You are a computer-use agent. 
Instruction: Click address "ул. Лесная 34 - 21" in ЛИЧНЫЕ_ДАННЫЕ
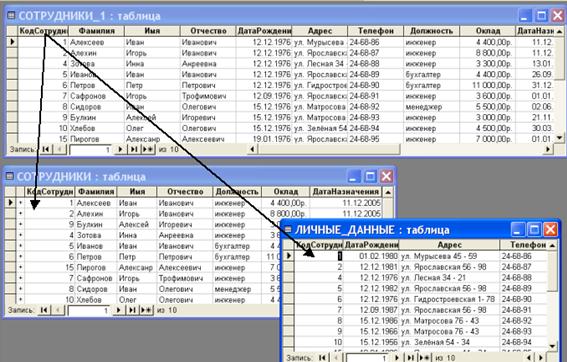pyautogui.click(x=449, y=277)
